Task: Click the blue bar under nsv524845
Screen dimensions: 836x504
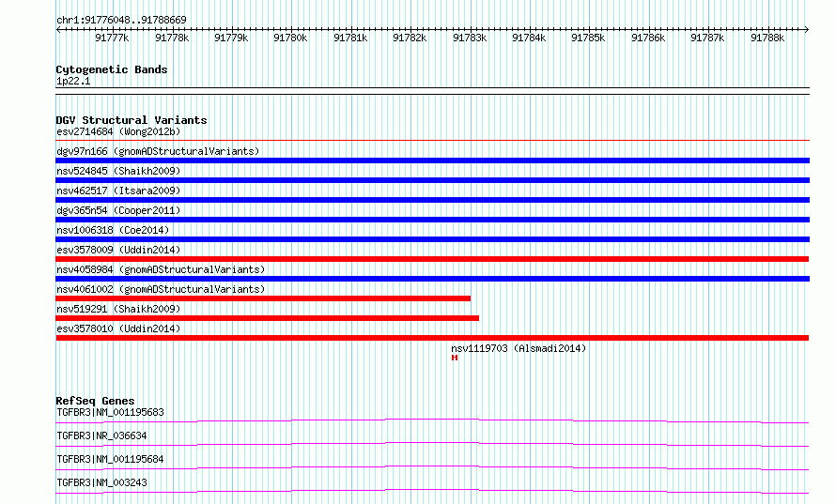Action: click(432, 180)
